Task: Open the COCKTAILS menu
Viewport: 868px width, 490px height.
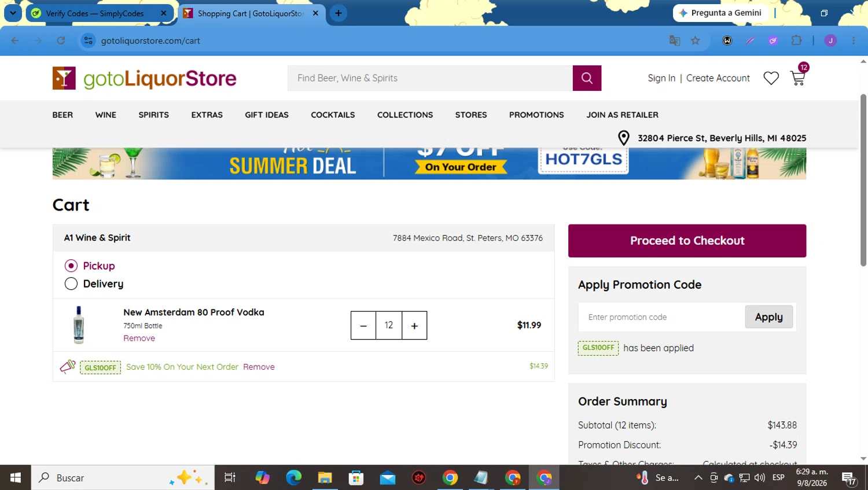Action: tap(333, 115)
